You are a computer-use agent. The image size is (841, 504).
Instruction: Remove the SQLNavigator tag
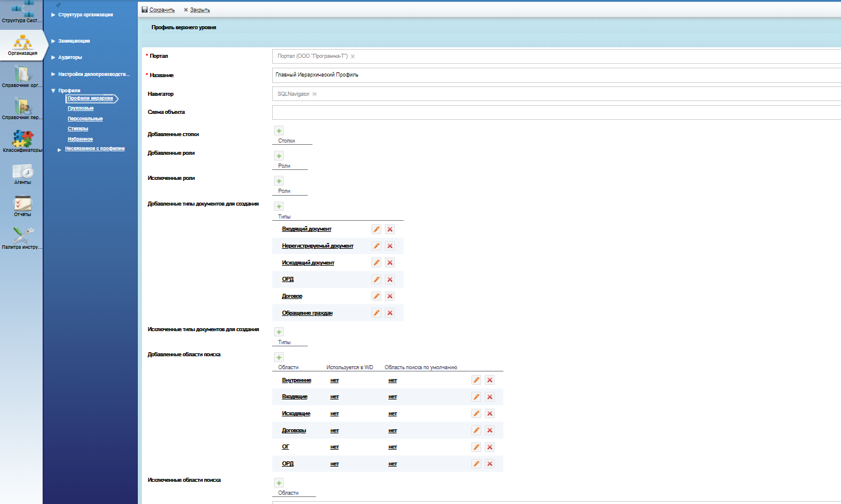click(x=314, y=94)
